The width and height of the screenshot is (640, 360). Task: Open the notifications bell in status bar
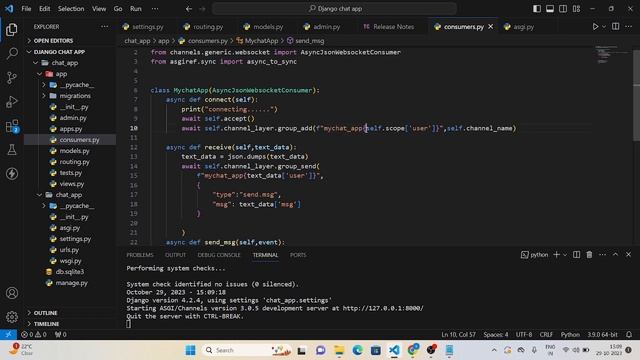point(629,335)
